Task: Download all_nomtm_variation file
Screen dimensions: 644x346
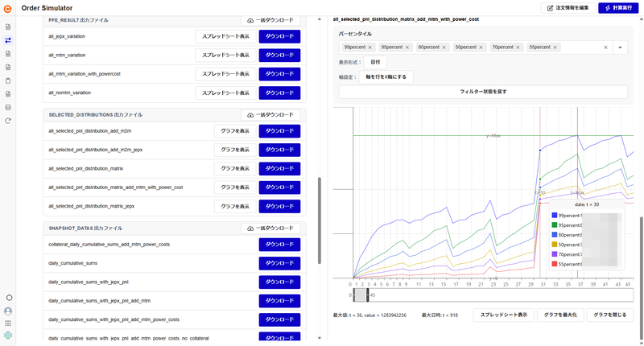Action: (279, 93)
